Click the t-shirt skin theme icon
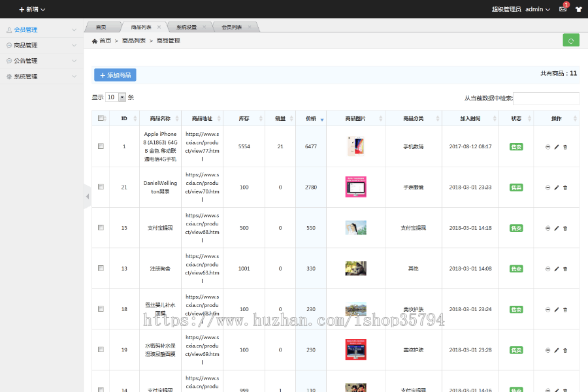This screenshot has height=392, width=588. (578, 10)
